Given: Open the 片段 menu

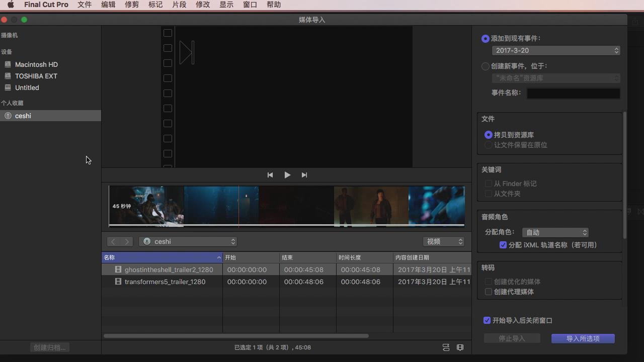Looking at the screenshot, I should (179, 5).
